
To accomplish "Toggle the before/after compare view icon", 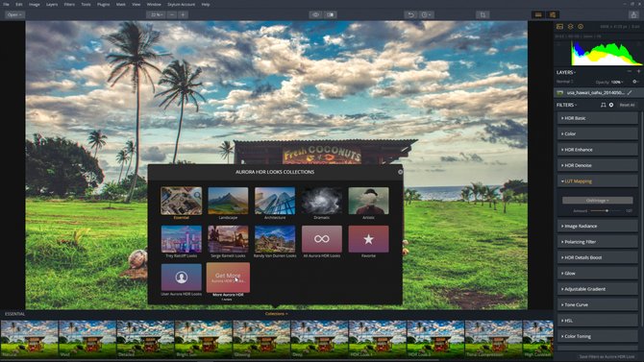I will (x=331, y=14).
